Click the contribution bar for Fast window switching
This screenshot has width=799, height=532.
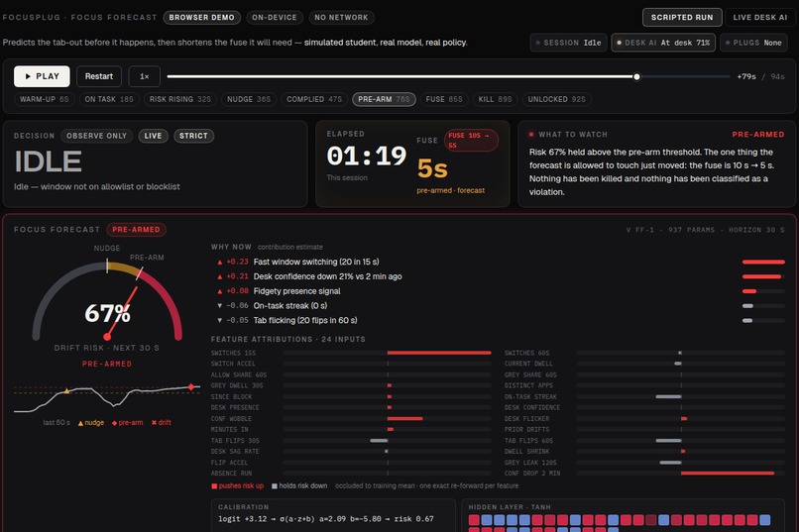click(763, 263)
